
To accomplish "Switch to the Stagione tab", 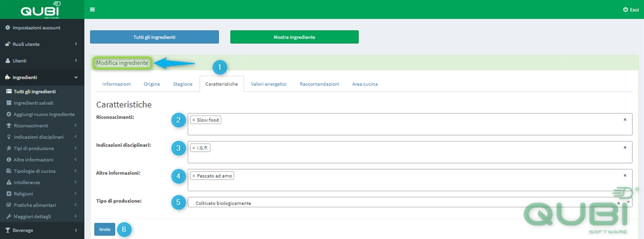I will 183,84.
